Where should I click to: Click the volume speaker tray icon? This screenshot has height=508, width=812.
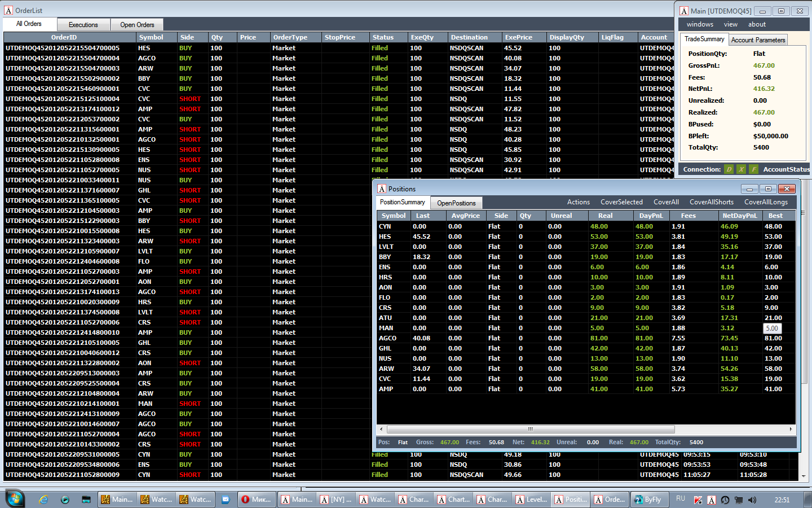tap(752, 500)
